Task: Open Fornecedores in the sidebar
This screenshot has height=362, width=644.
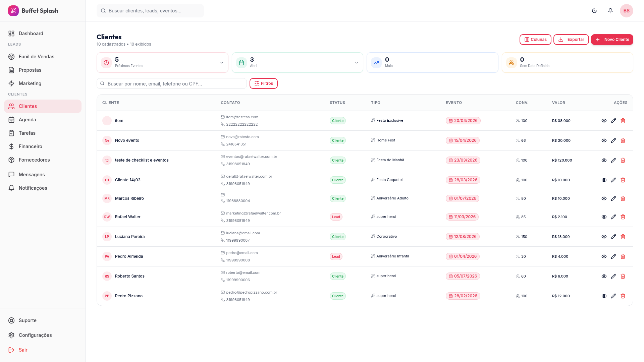Action: click(43, 160)
